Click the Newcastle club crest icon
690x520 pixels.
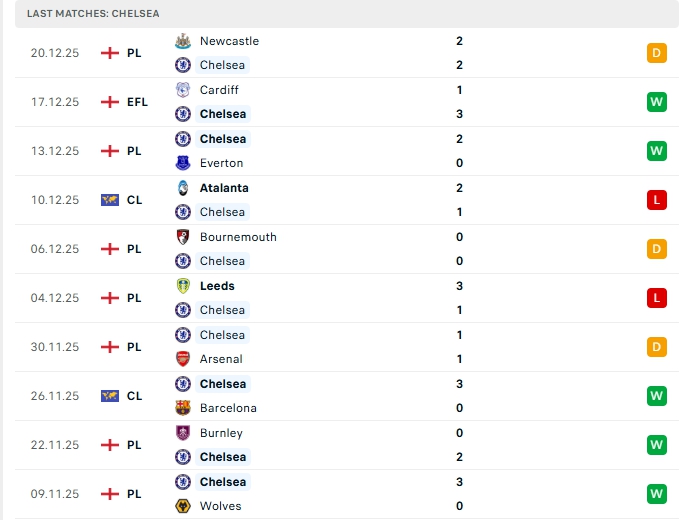click(182, 41)
